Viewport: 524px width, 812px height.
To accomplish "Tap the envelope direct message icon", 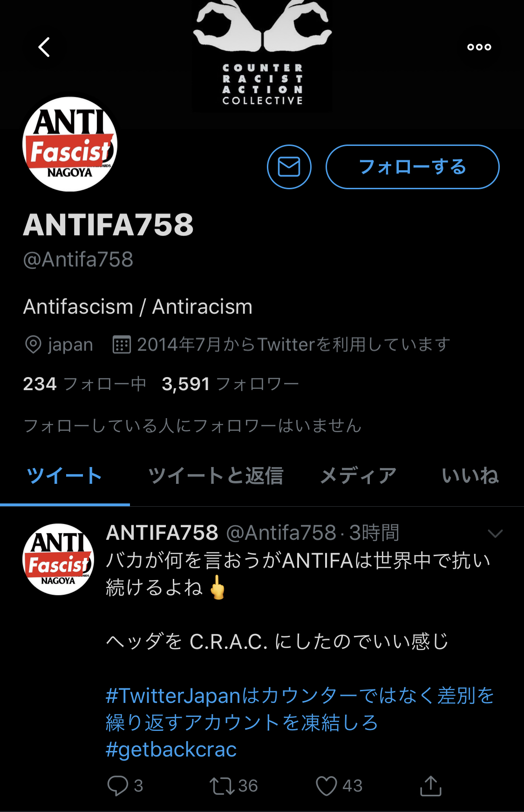I will click(289, 167).
